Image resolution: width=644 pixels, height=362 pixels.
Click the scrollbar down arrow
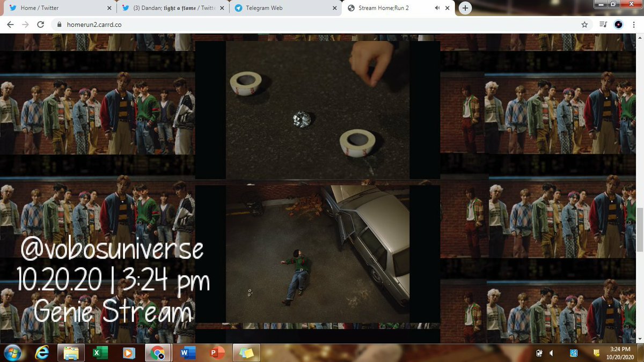click(x=639, y=339)
